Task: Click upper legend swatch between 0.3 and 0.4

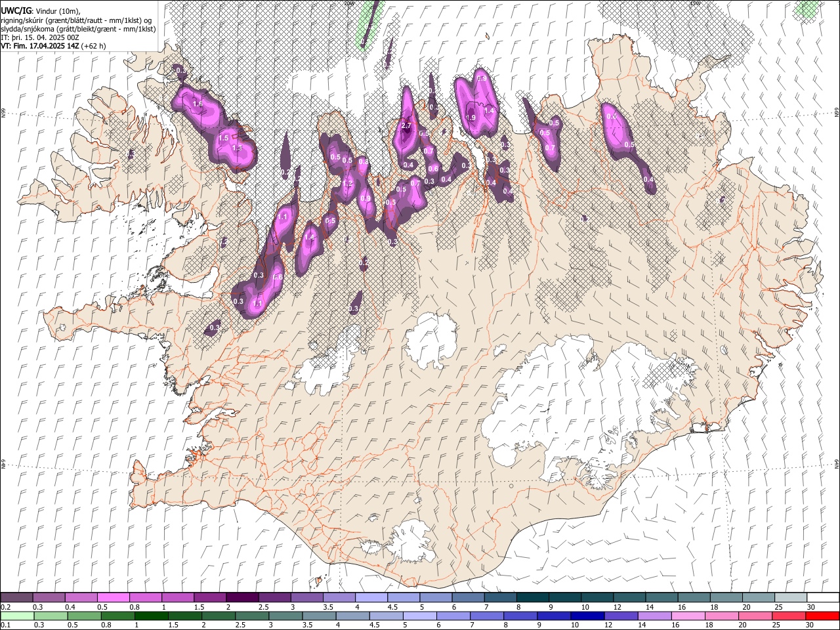Action: [49, 597]
